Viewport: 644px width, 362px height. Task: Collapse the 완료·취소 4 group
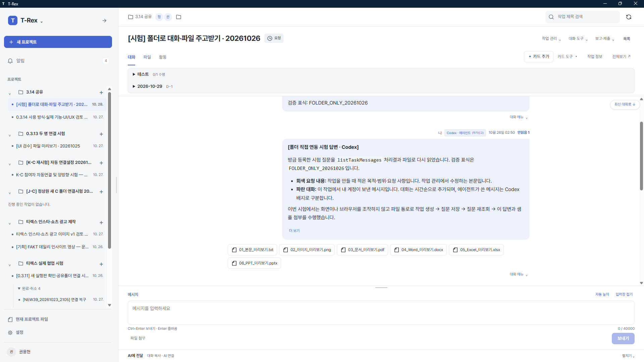tap(29, 289)
